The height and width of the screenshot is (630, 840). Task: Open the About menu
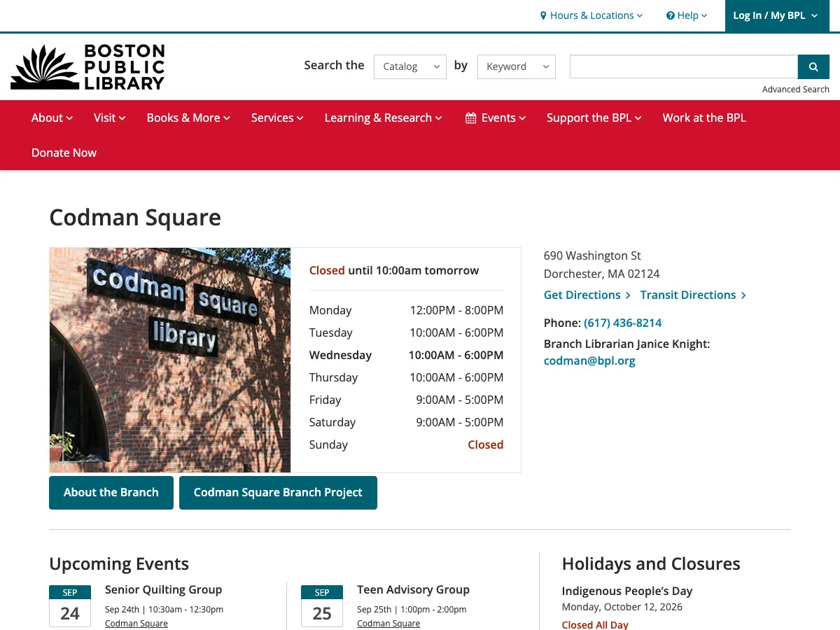pyautogui.click(x=52, y=118)
